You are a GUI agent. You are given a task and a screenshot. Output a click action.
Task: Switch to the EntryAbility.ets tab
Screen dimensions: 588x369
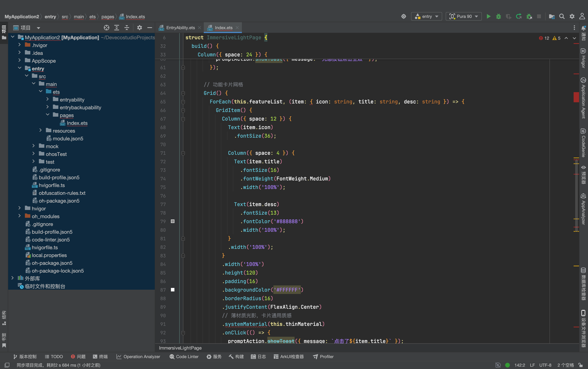point(180,28)
